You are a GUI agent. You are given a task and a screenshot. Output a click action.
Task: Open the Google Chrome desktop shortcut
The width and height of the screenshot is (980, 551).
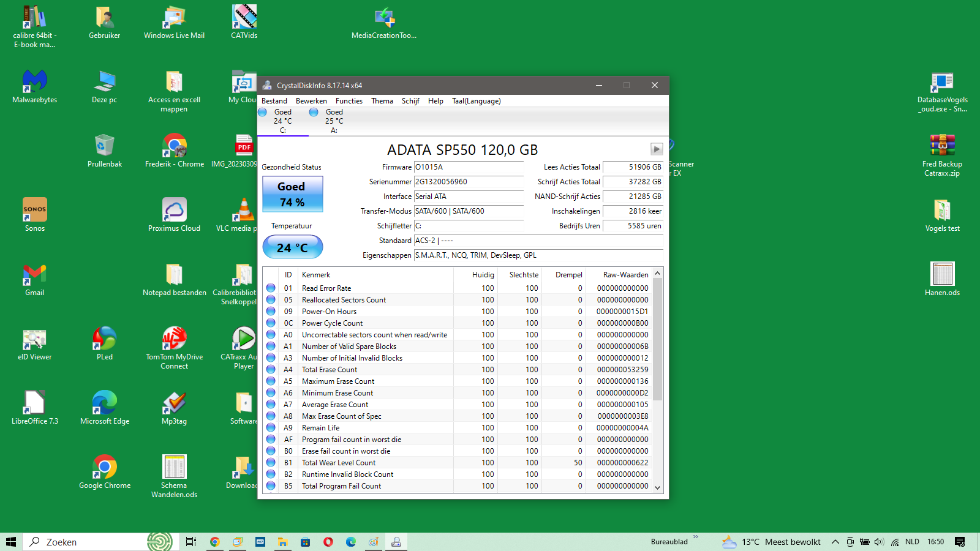click(105, 473)
